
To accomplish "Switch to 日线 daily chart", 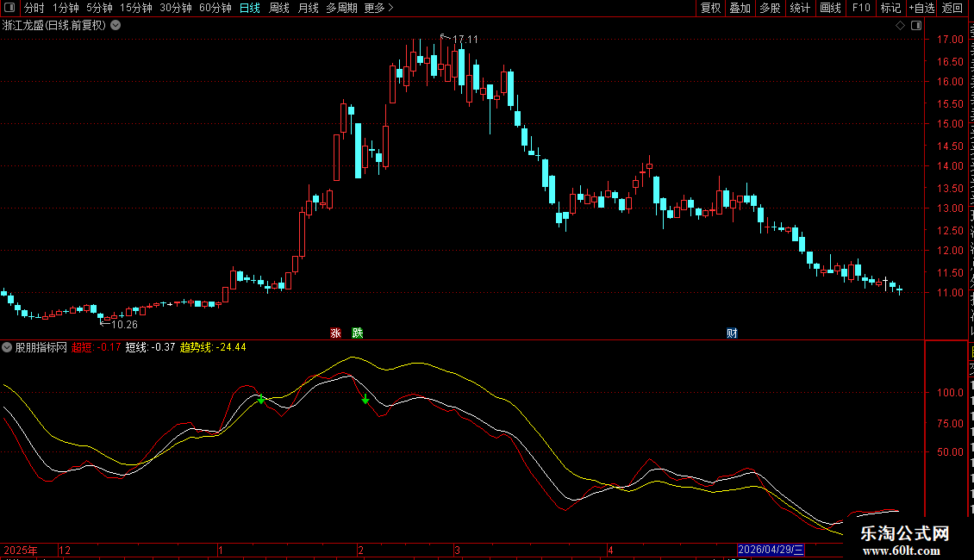I will pyautogui.click(x=250, y=8).
